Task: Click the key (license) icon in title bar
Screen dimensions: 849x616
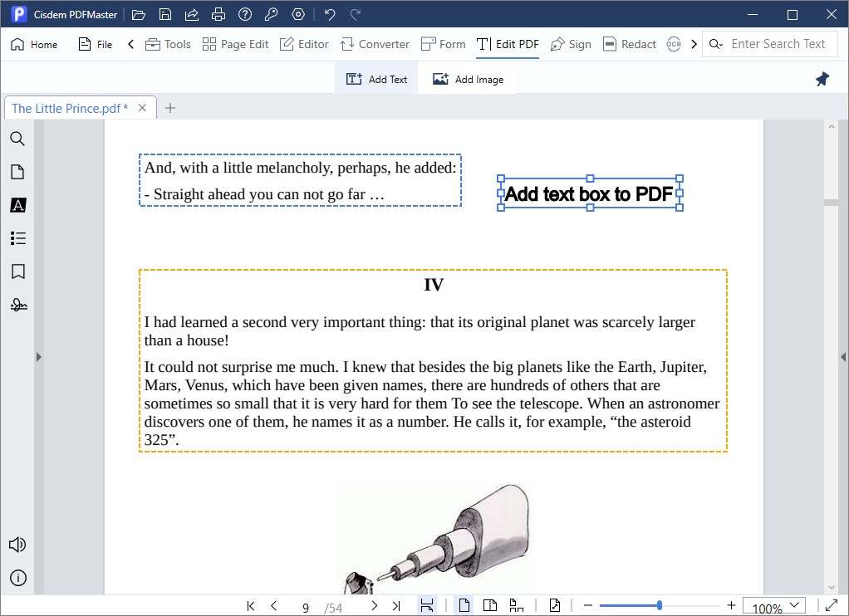Action: [272, 15]
